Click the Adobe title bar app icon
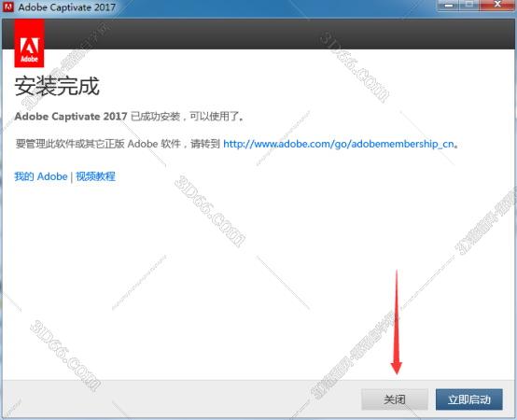The height and width of the screenshot is (420, 517). tap(7, 7)
